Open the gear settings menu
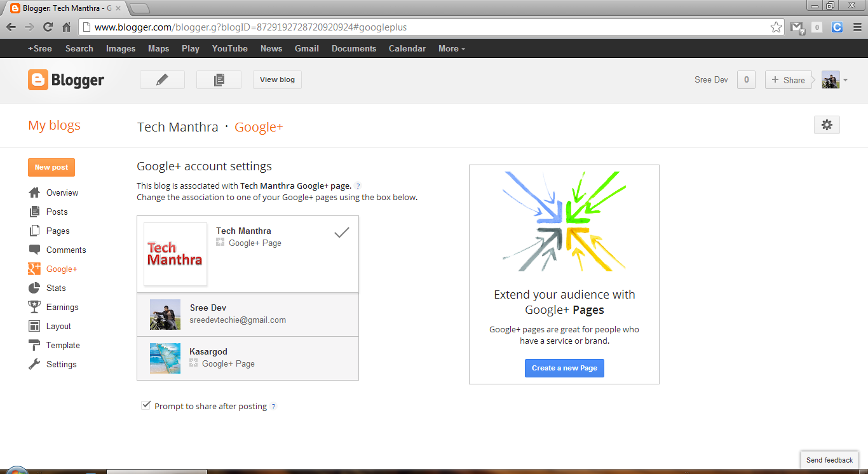The width and height of the screenshot is (868, 474). (x=827, y=125)
